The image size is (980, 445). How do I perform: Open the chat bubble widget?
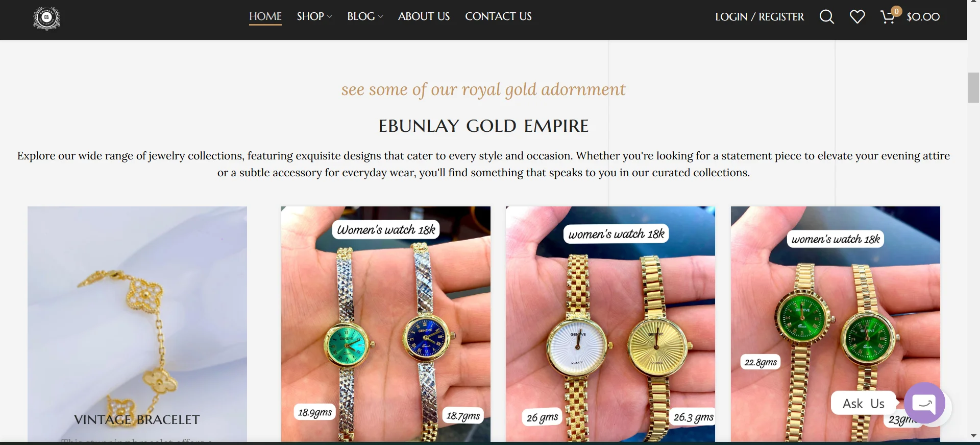924,403
